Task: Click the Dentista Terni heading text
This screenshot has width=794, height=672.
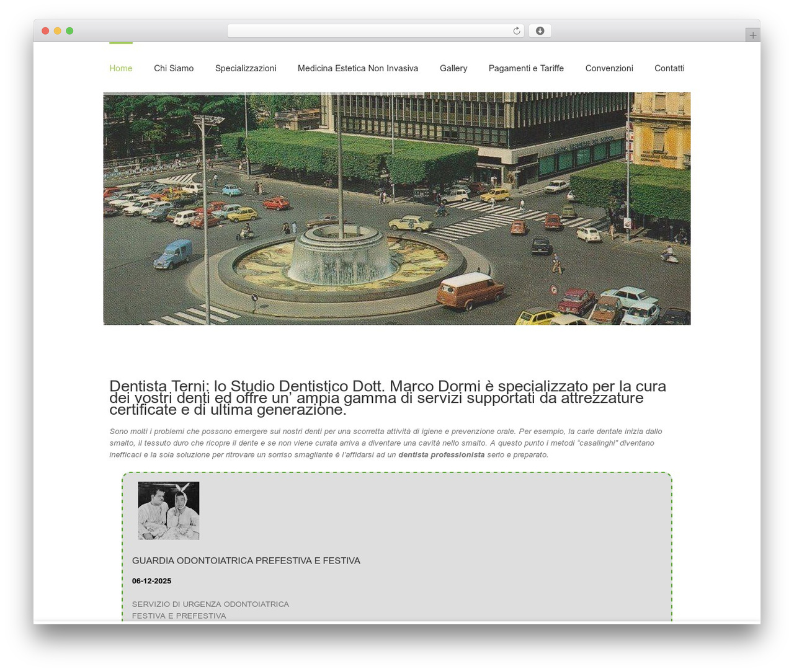Action: coord(388,398)
